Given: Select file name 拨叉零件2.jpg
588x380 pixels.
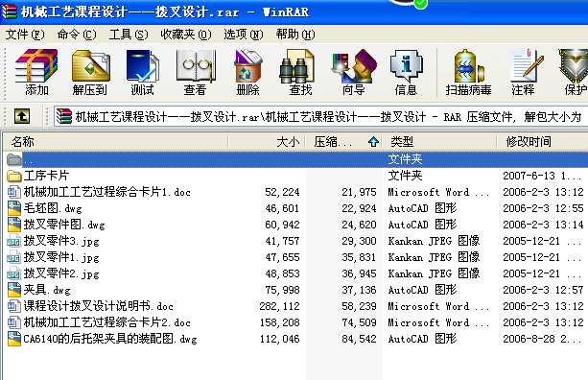Looking at the screenshot, I should click(61, 273).
